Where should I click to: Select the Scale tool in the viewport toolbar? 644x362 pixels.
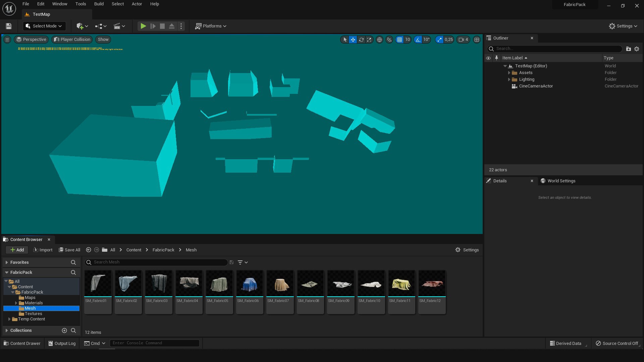(x=369, y=39)
